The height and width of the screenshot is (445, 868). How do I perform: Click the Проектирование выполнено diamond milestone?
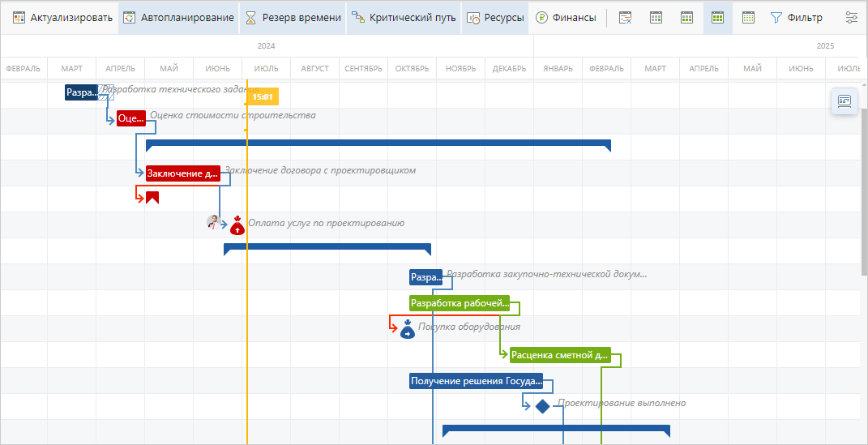click(542, 406)
